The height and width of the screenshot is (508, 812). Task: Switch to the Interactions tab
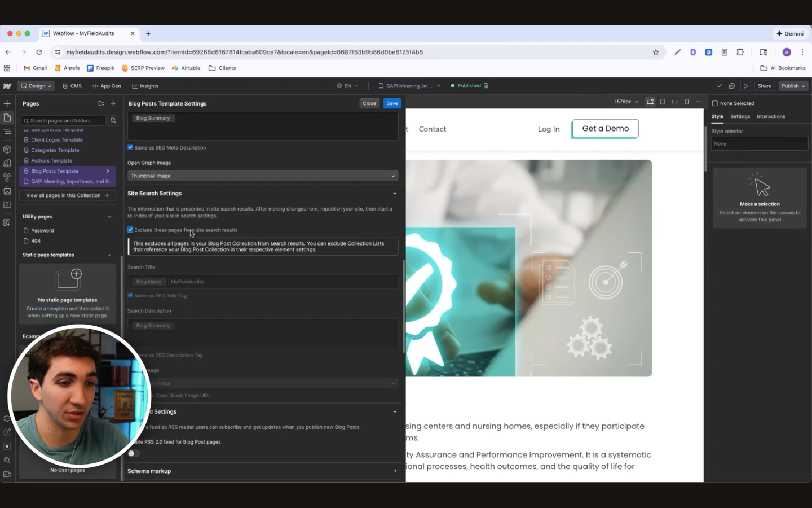click(x=771, y=116)
